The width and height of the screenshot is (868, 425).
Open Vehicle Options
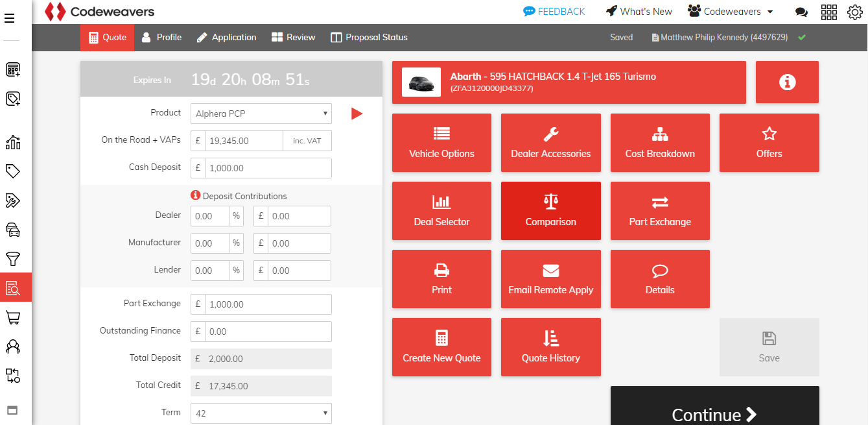point(441,143)
